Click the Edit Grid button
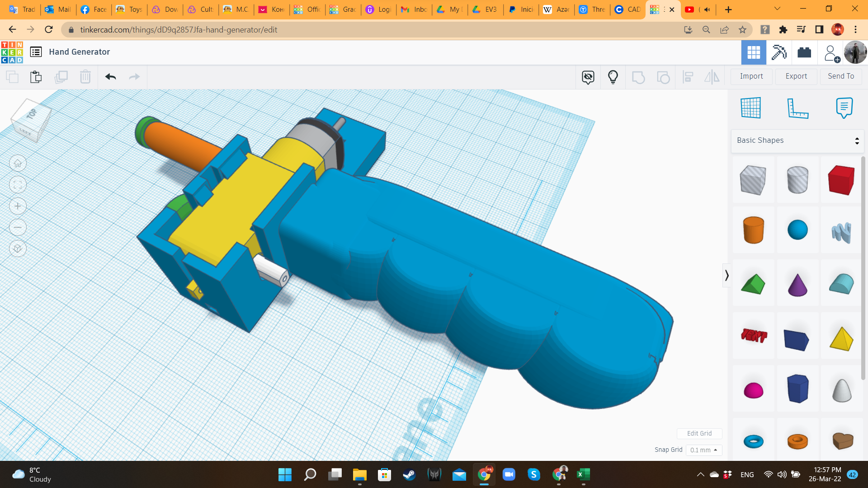868x488 pixels. (x=699, y=433)
